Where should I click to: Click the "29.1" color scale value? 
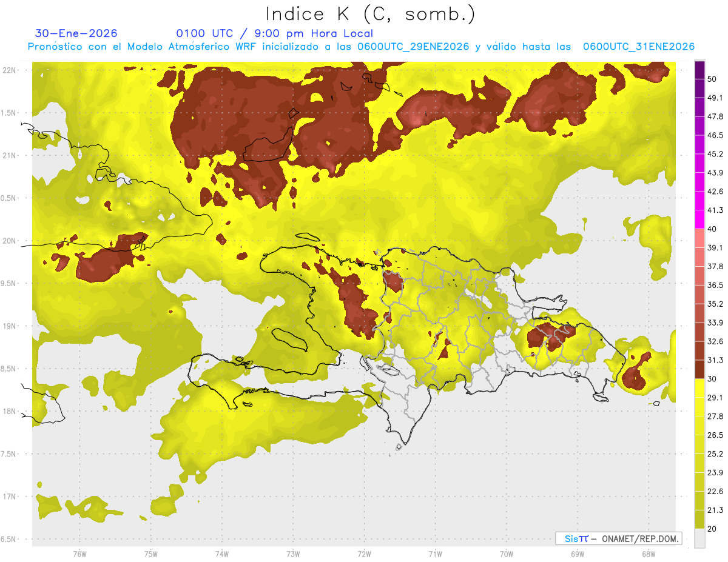click(x=715, y=398)
